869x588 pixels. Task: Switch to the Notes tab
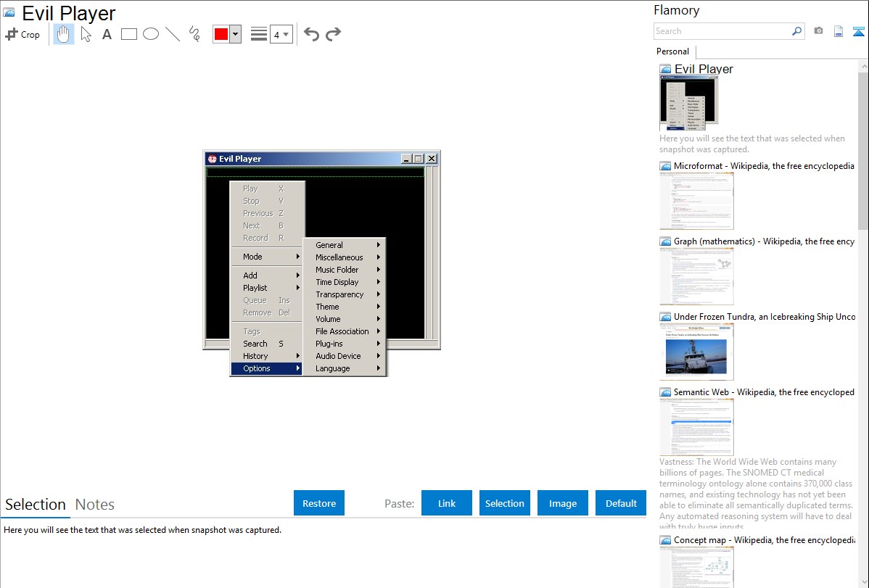95,505
